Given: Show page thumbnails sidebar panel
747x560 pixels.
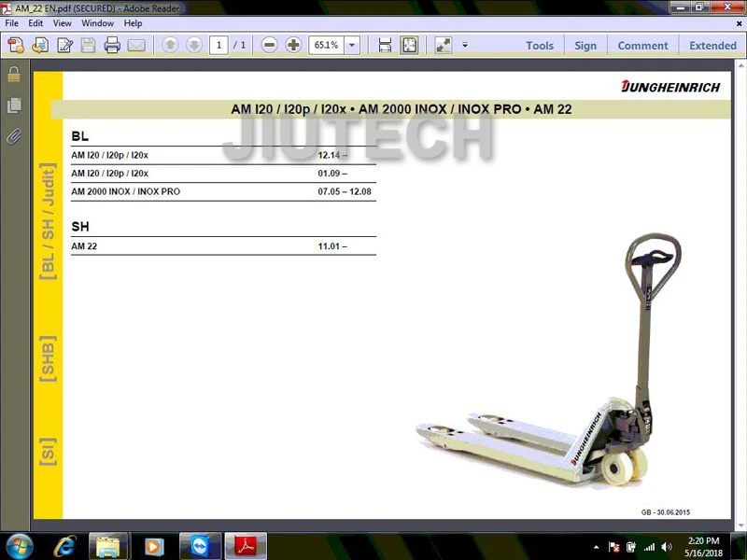Looking at the screenshot, I should pos(14,105).
